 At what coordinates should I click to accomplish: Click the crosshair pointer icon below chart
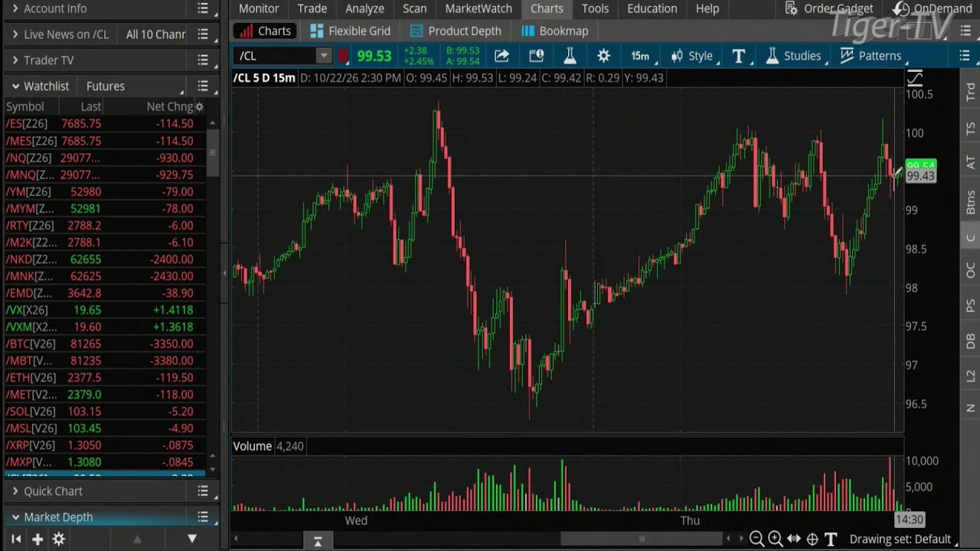pyautogui.click(x=812, y=539)
